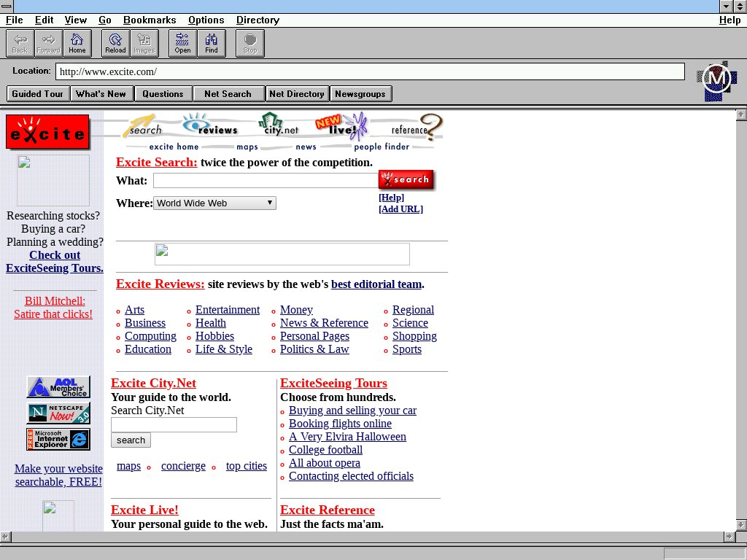This screenshot has width=747, height=560.
Task: Click the What search text field
Action: 265,181
